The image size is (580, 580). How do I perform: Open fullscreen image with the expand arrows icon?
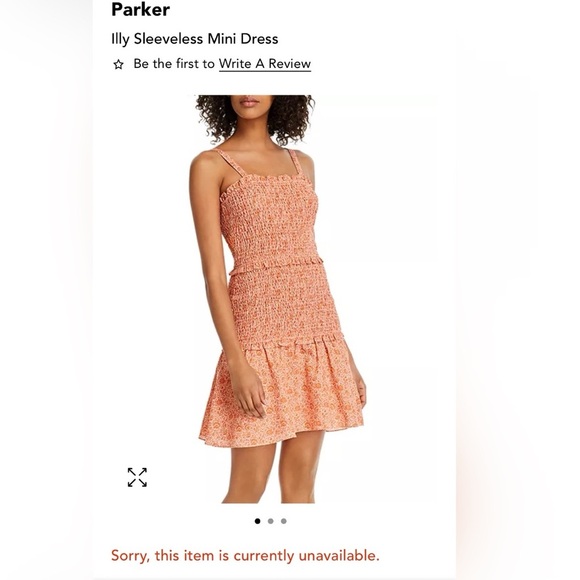click(137, 477)
